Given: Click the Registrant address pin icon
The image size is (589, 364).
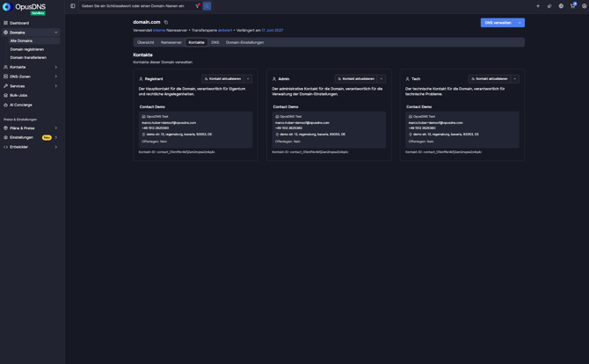Looking at the screenshot, I should (x=143, y=135).
